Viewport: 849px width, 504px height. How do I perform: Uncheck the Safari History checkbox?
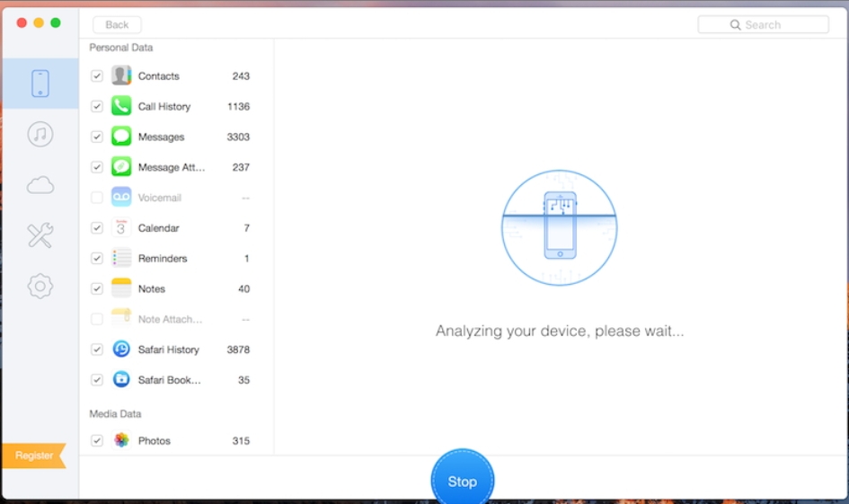[x=97, y=349]
